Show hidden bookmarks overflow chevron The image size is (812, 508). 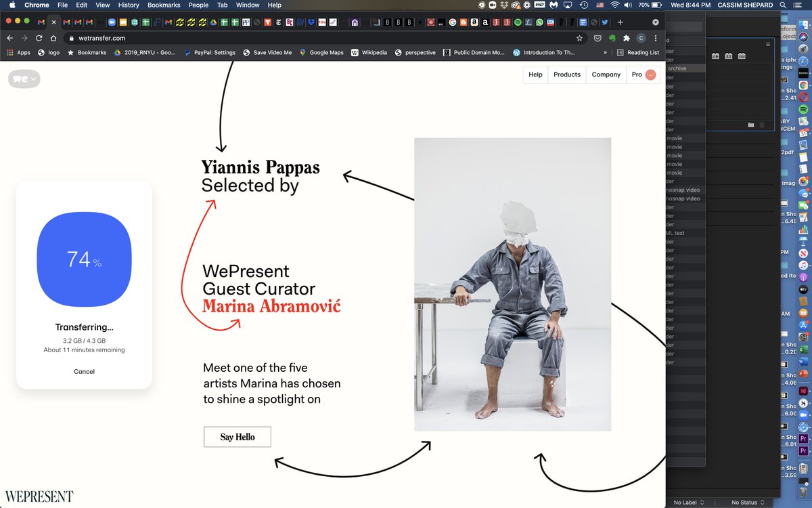click(x=605, y=52)
